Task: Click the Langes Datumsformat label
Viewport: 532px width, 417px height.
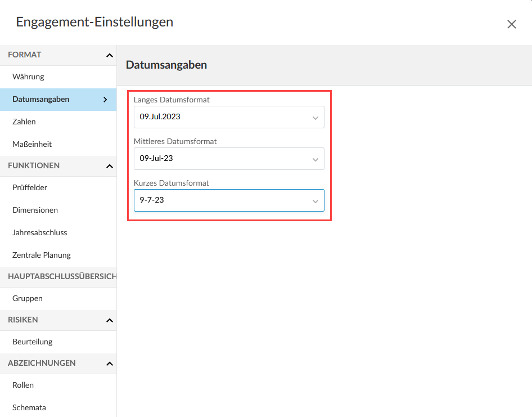Action: [x=172, y=100]
